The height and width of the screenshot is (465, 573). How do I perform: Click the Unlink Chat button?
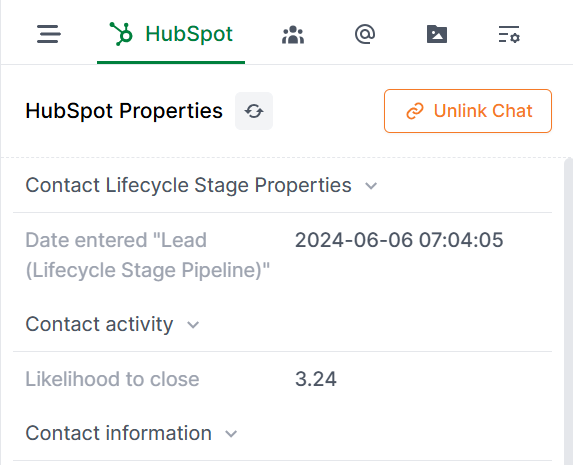point(468,111)
